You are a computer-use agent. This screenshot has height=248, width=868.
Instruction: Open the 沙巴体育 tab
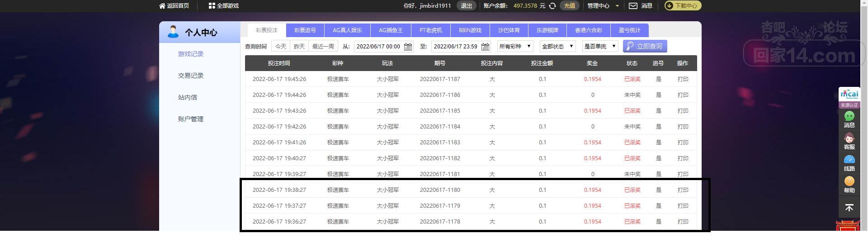(509, 30)
